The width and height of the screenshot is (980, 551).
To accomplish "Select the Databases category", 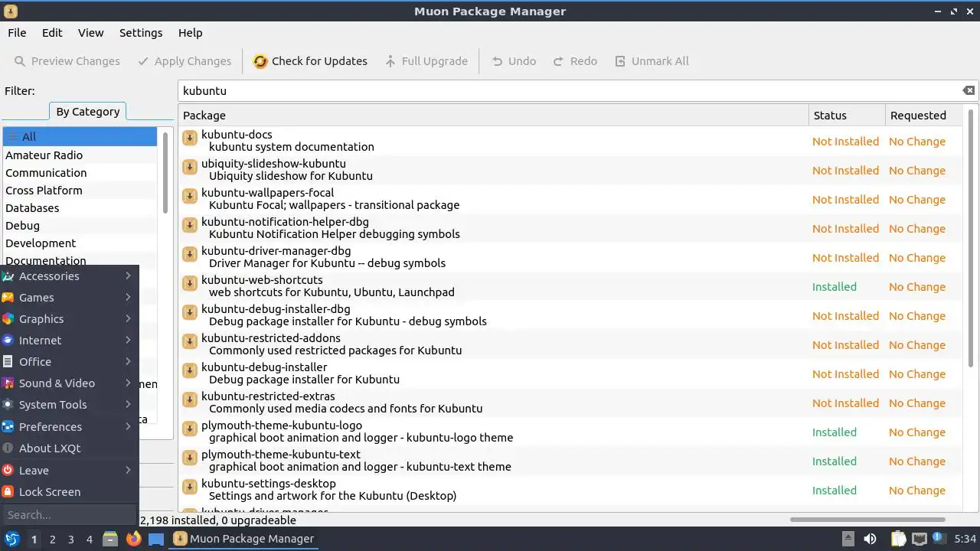I will click(x=80, y=208).
